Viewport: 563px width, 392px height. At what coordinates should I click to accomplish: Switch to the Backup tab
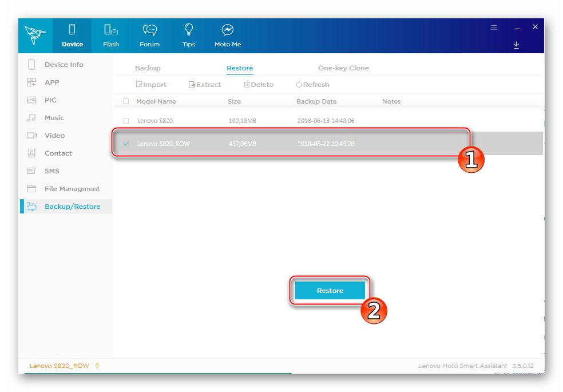pos(148,68)
